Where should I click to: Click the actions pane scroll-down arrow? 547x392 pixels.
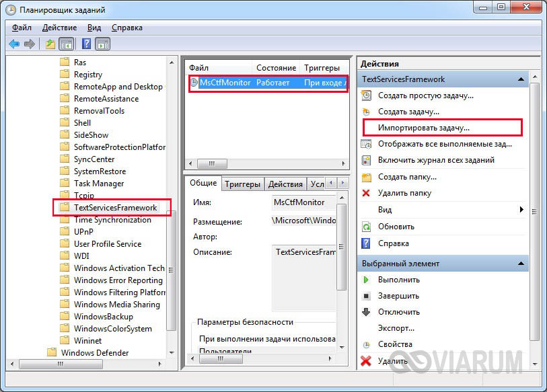pos(535,364)
